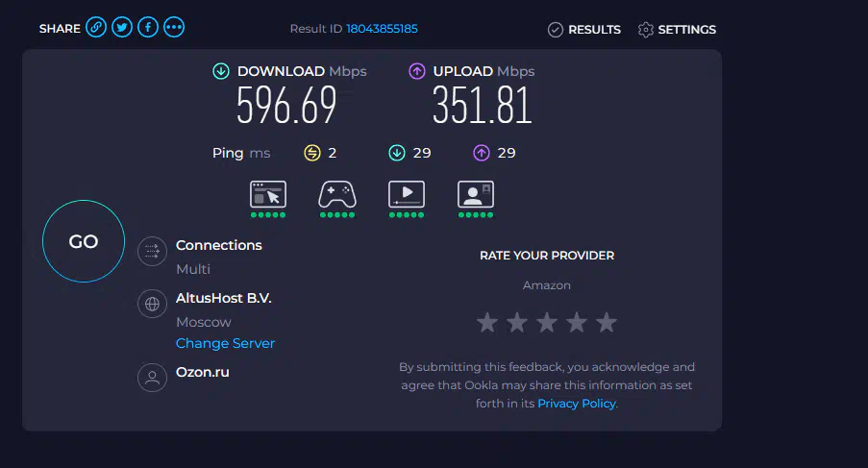Viewport: 868px width, 468px height.
Task: Click the Change Server link
Action: point(225,343)
